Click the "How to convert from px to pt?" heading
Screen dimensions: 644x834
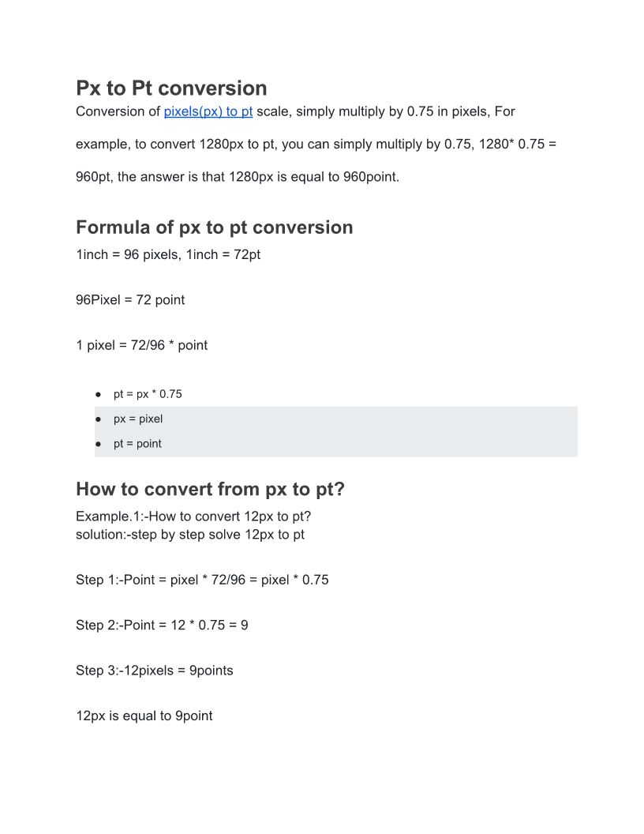pyautogui.click(x=210, y=490)
